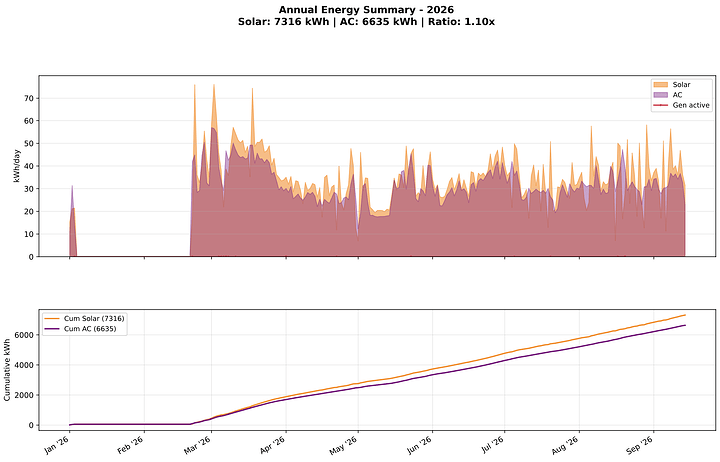The height and width of the screenshot is (462, 720).
Task: Click the "Feb '26" x-axis label
Action: (x=132, y=445)
